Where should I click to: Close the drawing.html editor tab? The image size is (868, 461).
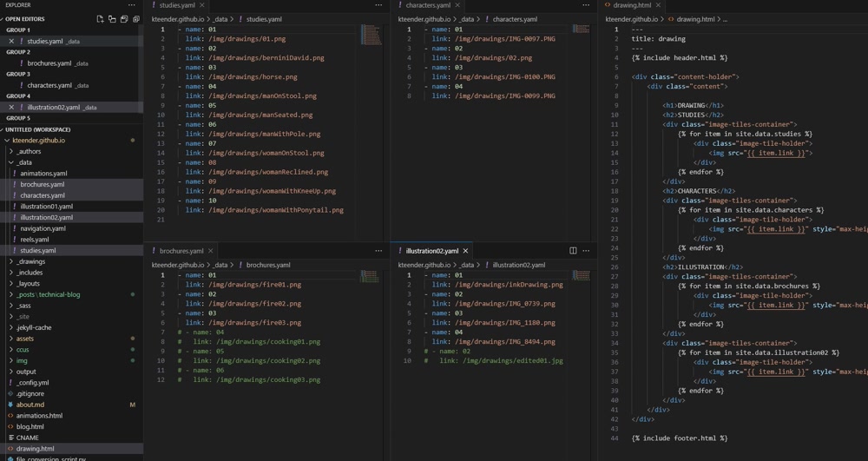coord(658,5)
